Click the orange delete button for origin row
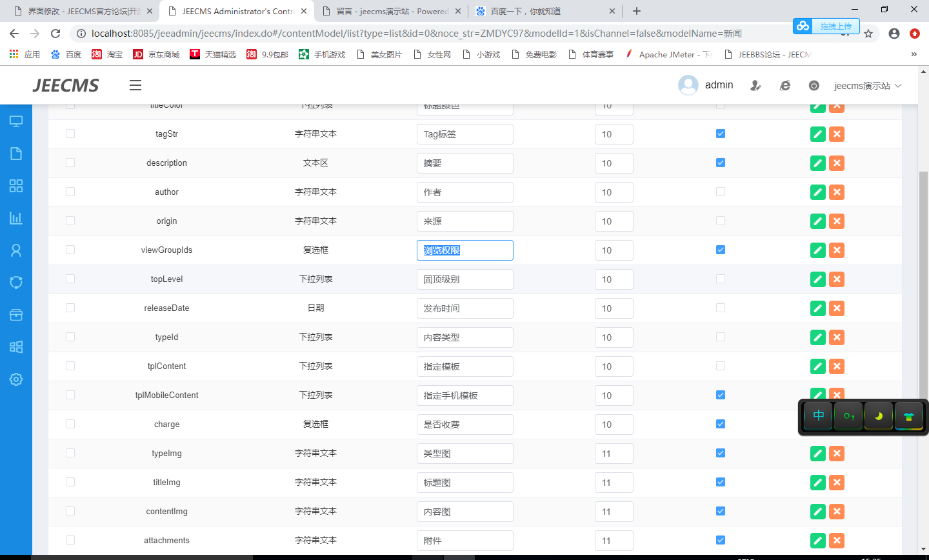This screenshot has width=929, height=560. (837, 221)
